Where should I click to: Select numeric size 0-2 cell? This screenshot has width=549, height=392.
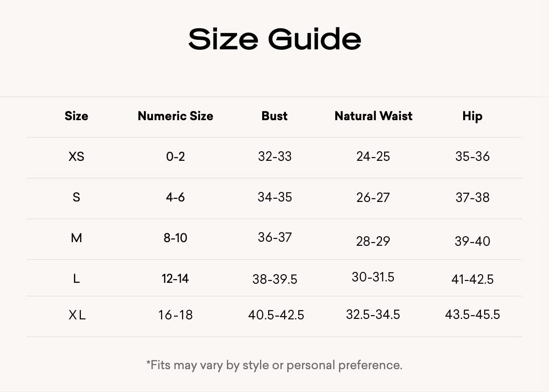(175, 157)
